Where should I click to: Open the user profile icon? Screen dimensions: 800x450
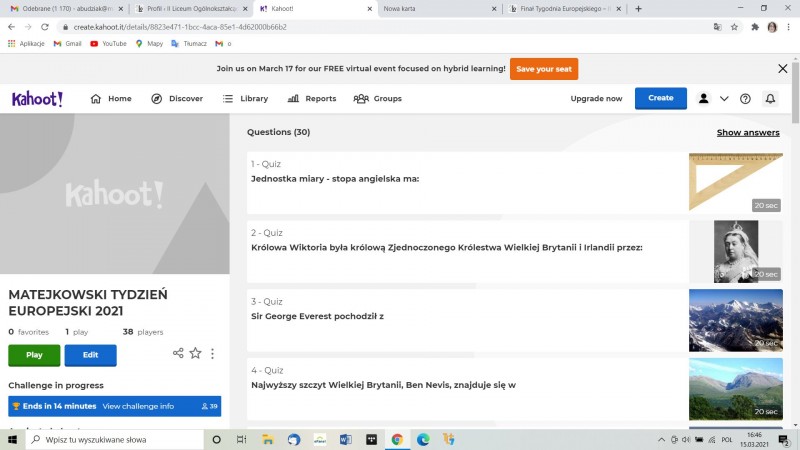[704, 99]
